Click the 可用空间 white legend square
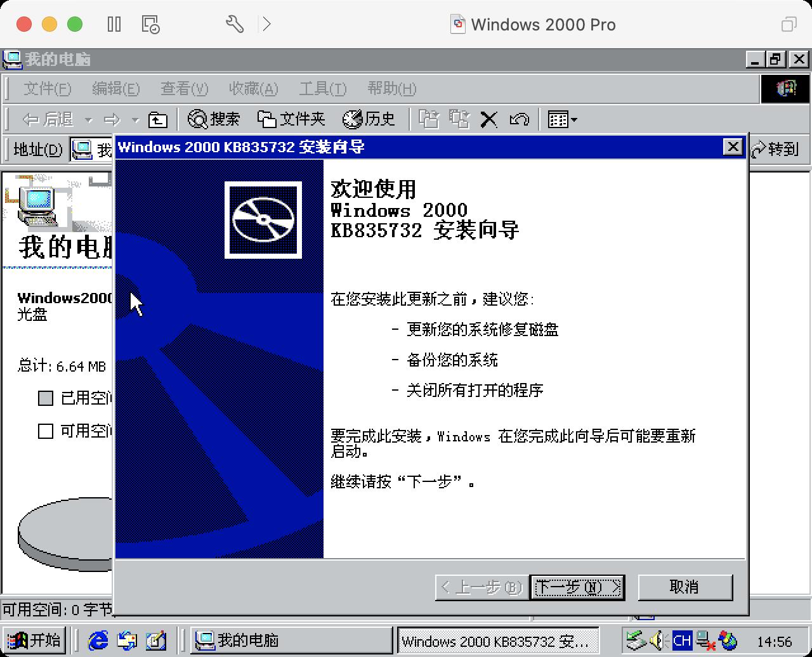The width and height of the screenshot is (812, 657). coord(46,431)
